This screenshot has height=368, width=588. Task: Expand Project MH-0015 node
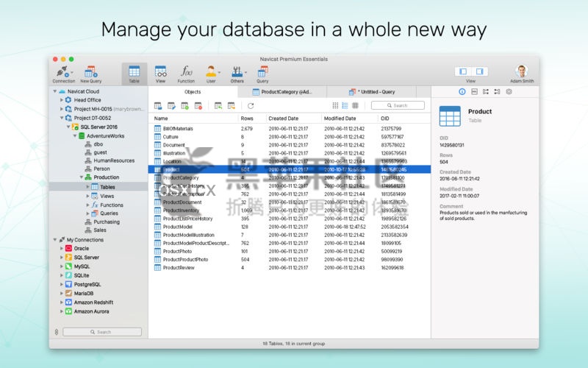(x=62, y=109)
